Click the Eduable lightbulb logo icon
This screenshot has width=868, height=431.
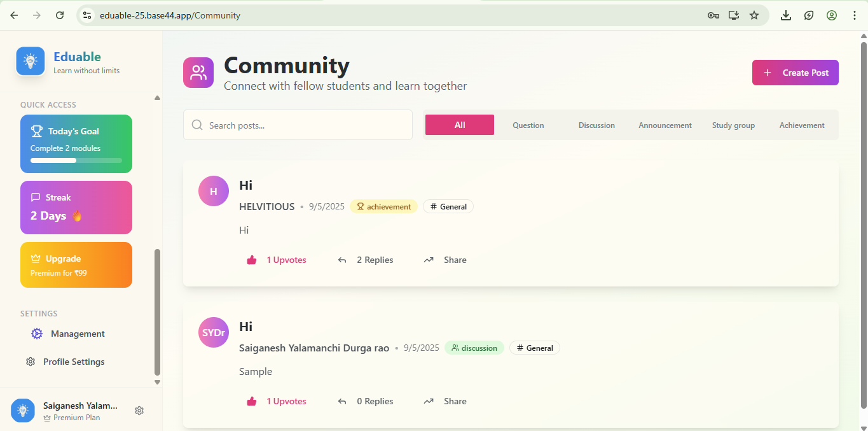click(x=31, y=61)
